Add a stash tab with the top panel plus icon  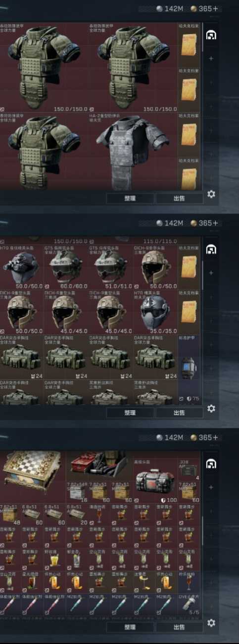(x=211, y=58)
